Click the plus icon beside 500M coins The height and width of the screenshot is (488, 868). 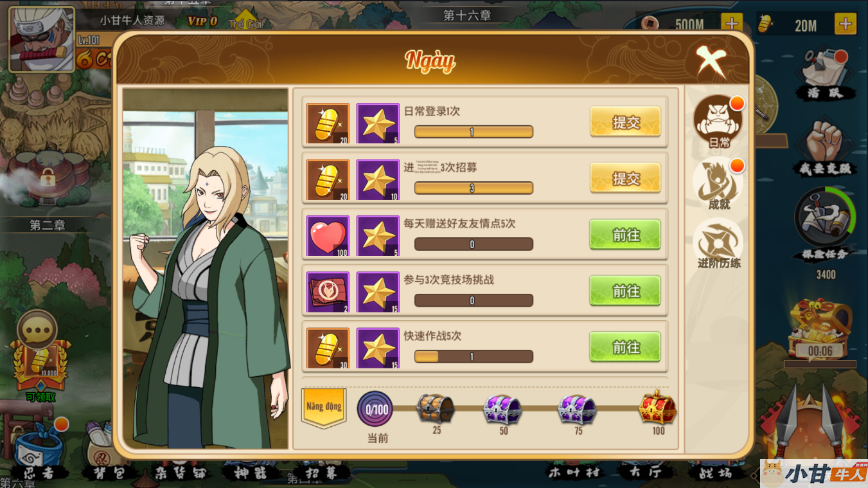[732, 24]
